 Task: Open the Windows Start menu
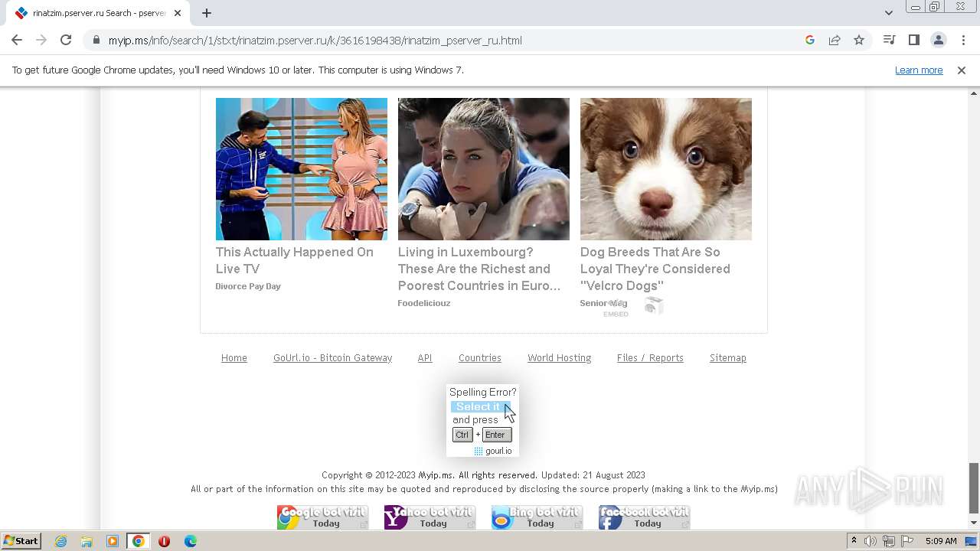click(x=21, y=541)
